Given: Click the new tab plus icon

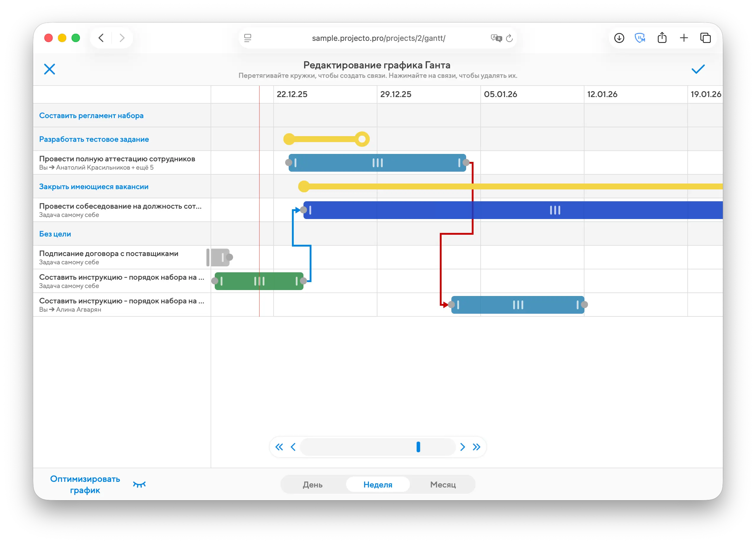Looking at the screenshot, I should [x=684, y=38].
